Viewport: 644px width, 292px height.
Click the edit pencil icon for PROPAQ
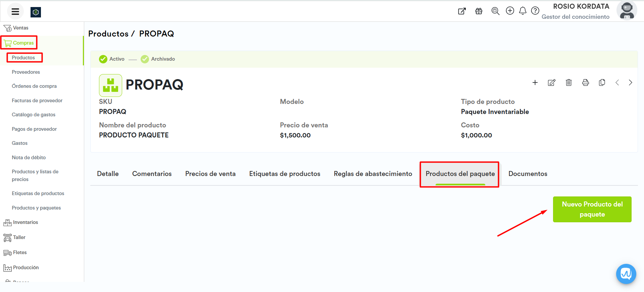click(x=551, y=83)
